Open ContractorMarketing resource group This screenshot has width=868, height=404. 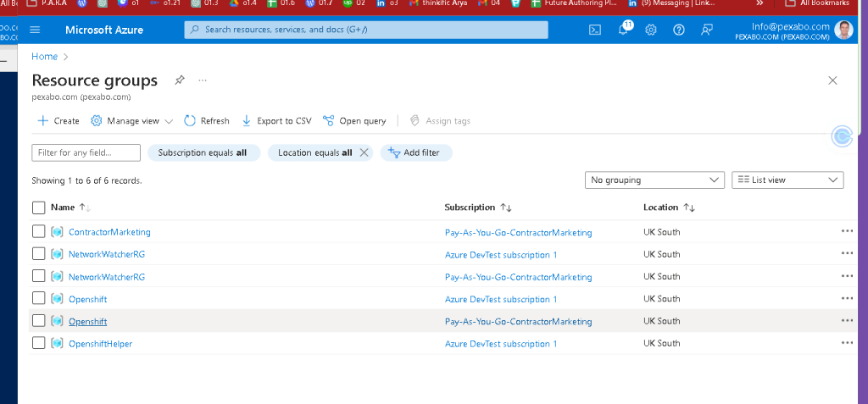pos(109,232)
